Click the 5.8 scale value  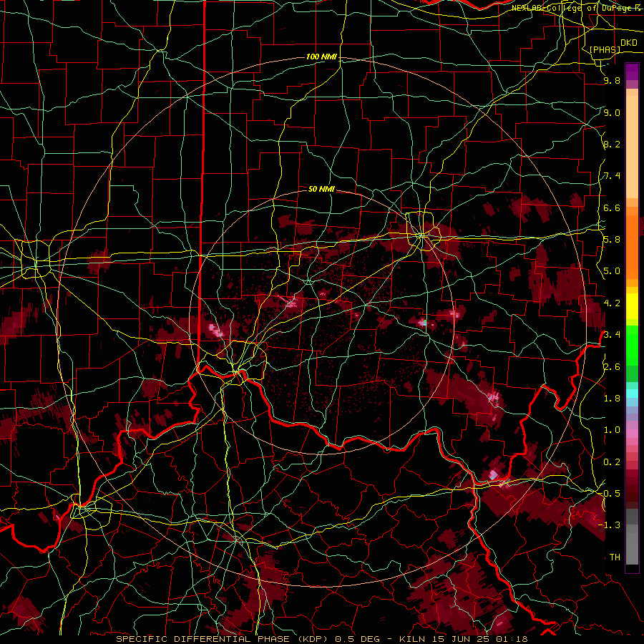612,240
